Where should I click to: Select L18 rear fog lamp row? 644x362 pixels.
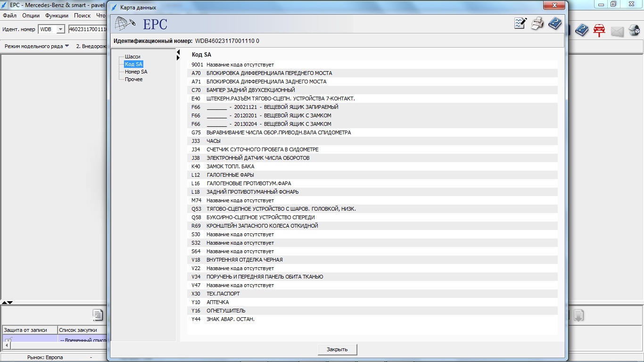click(372, 192)
